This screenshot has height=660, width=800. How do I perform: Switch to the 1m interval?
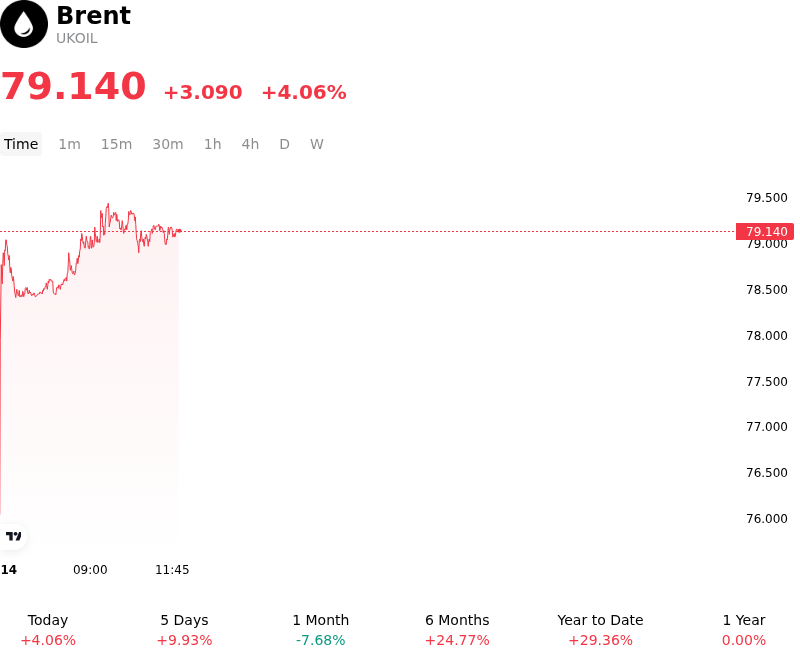69,144
